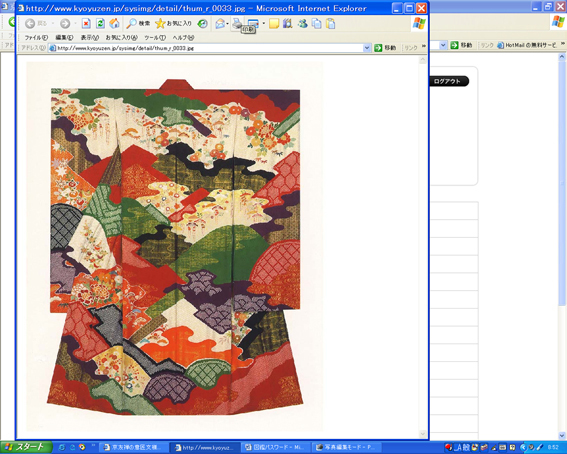Open the File (ファイル) menu

tap(36, 38)
